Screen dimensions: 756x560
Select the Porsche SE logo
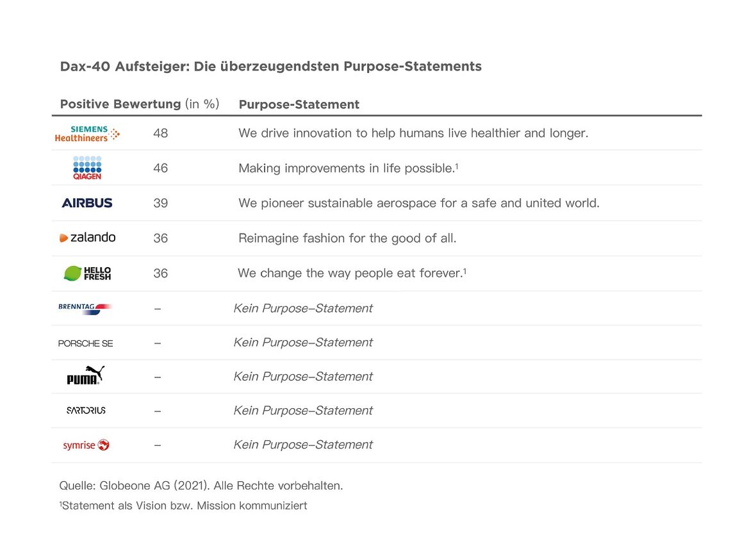[x=85, y=343]
